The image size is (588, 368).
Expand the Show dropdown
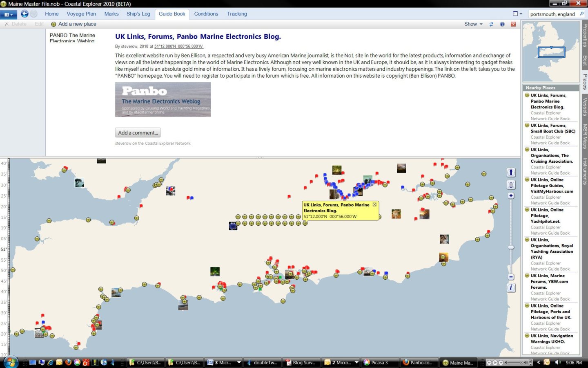click(x=473, y=24)
